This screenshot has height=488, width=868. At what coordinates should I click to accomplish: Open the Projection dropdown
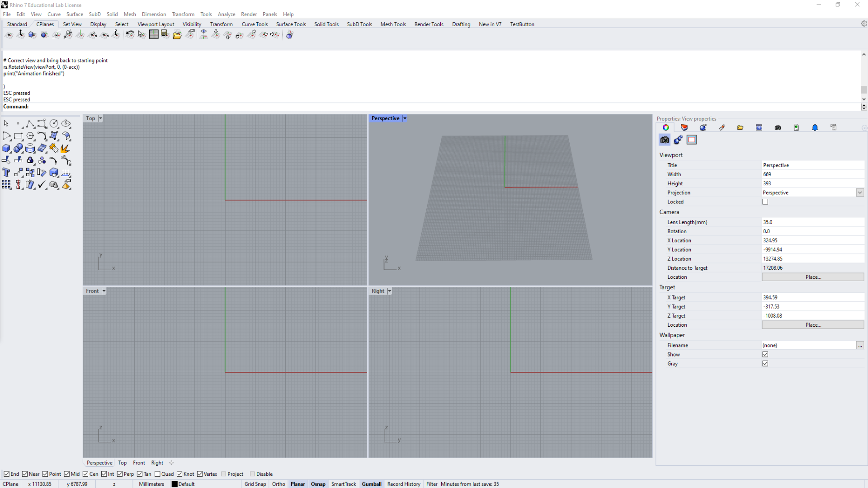[859, 193]
